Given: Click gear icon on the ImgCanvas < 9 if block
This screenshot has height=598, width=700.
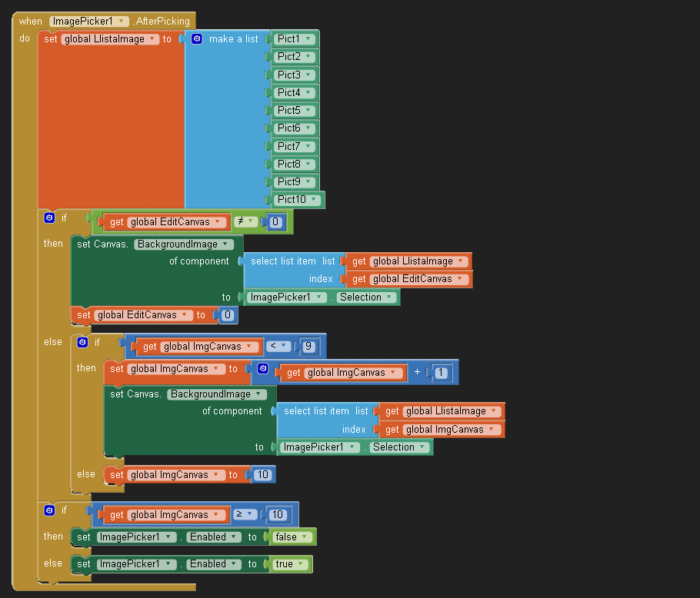Looking at the screenshot, I should (82, 343).
